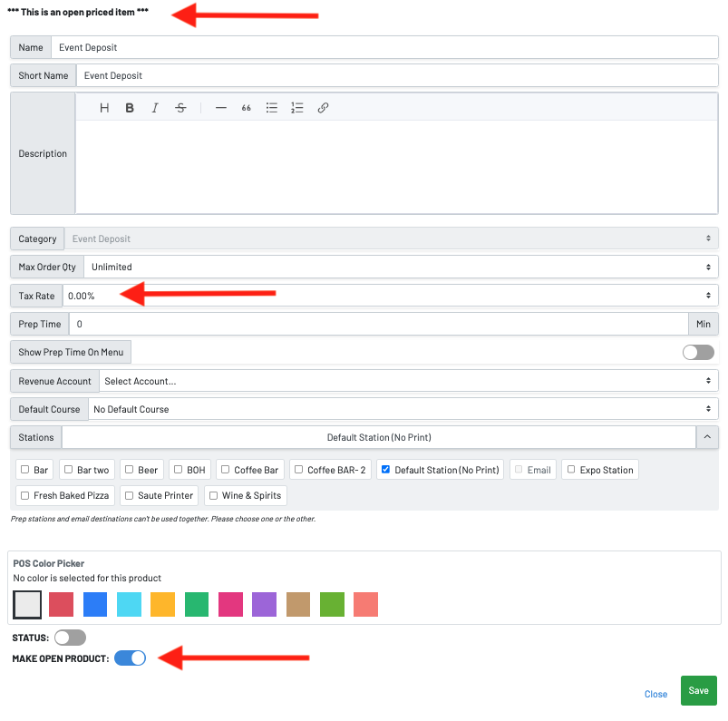
Task: Insert a link in description editor
Action: point(323,108)
